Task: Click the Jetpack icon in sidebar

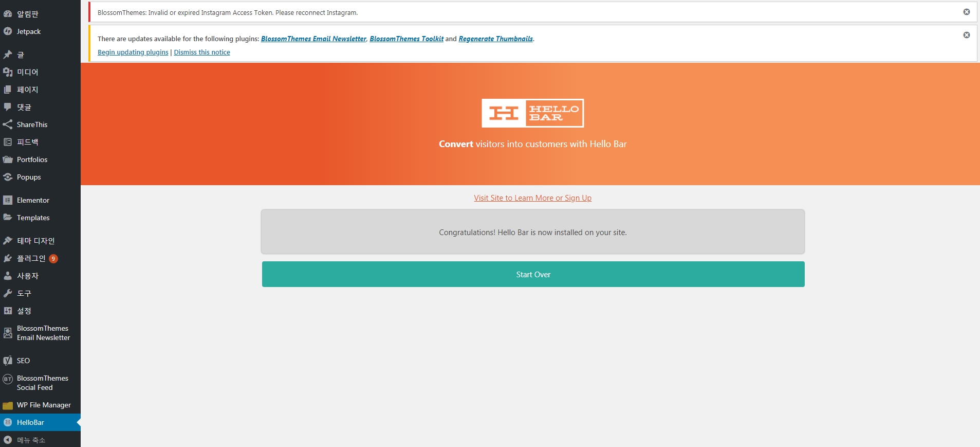Action: pos(8,31)
